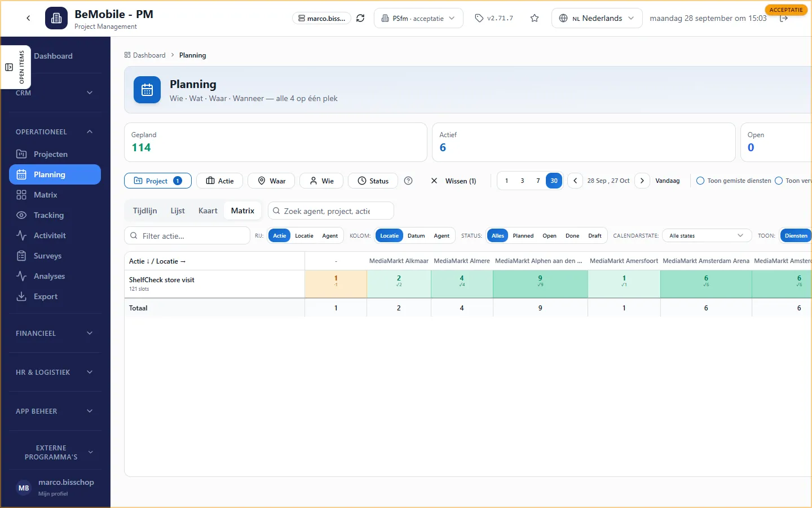Open the filter help question-mark icon

pos(408,181)
